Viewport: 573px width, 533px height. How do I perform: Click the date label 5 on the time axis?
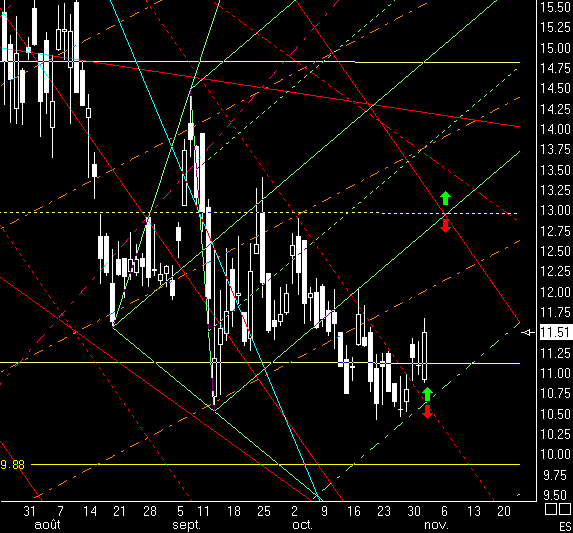coord(180,511)
